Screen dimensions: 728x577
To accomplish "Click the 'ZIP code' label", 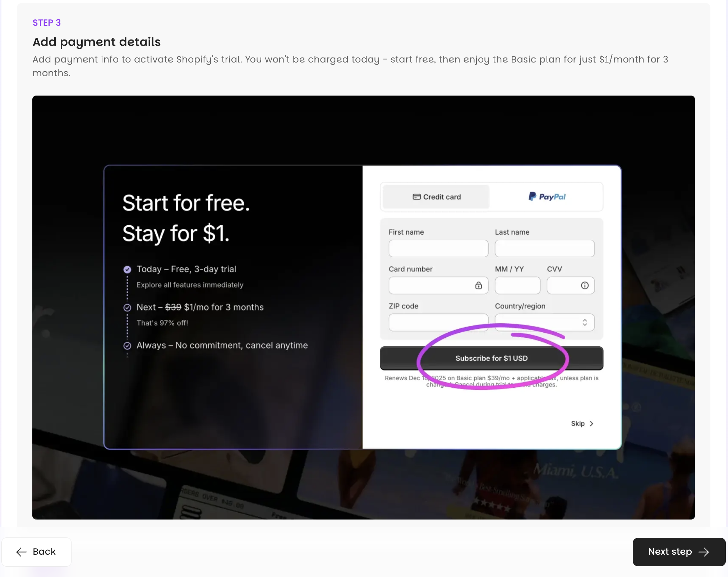I will (x=404, y=306).
